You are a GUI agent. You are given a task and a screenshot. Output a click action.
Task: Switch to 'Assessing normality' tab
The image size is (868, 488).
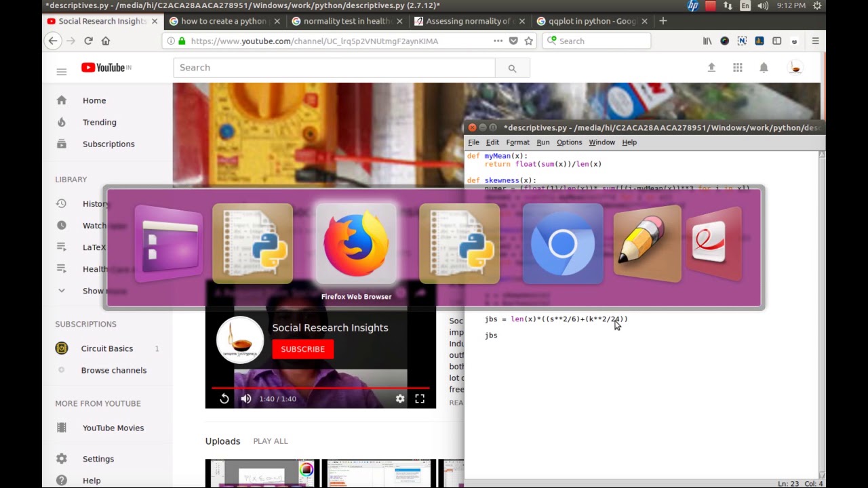pos(470,21)
